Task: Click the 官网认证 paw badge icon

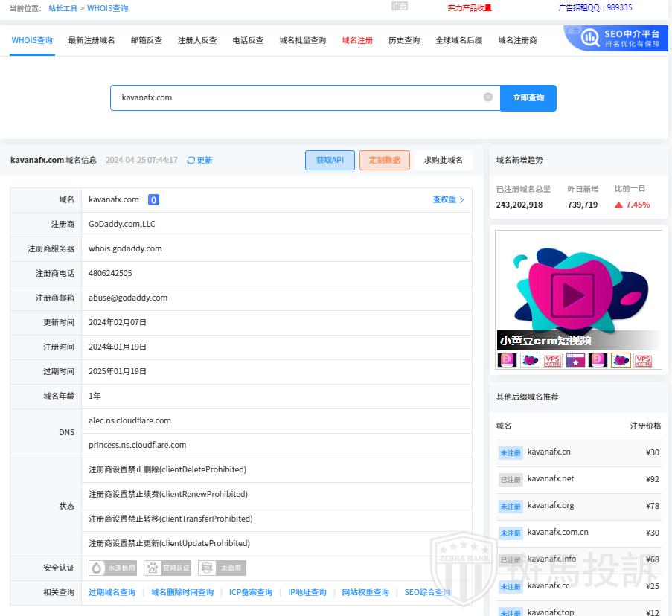Action: tap(153, 568)
